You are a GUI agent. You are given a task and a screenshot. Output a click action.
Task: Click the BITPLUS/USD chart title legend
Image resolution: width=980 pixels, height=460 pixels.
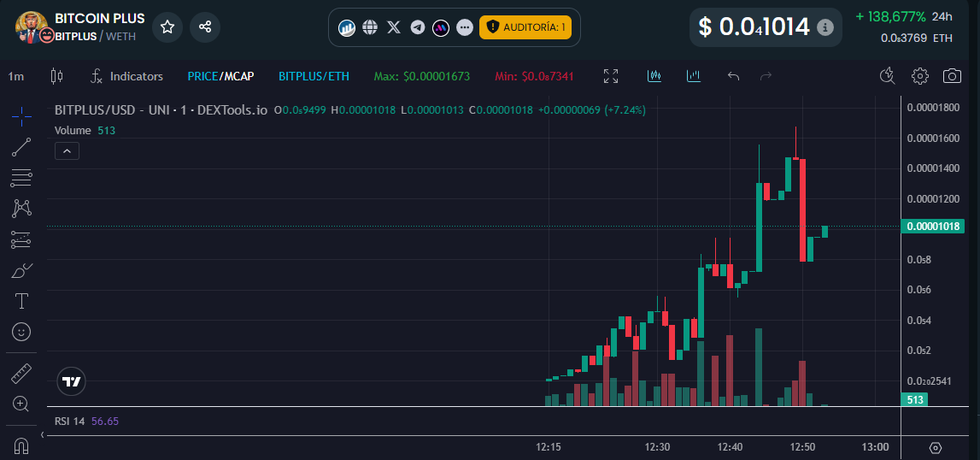[x=161, y=110]
